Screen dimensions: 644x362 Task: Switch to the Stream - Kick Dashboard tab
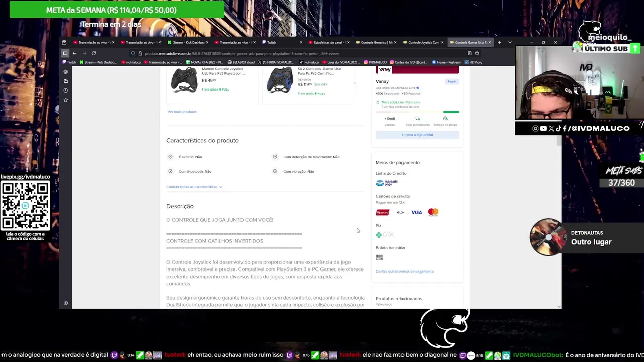click(189, 42)
